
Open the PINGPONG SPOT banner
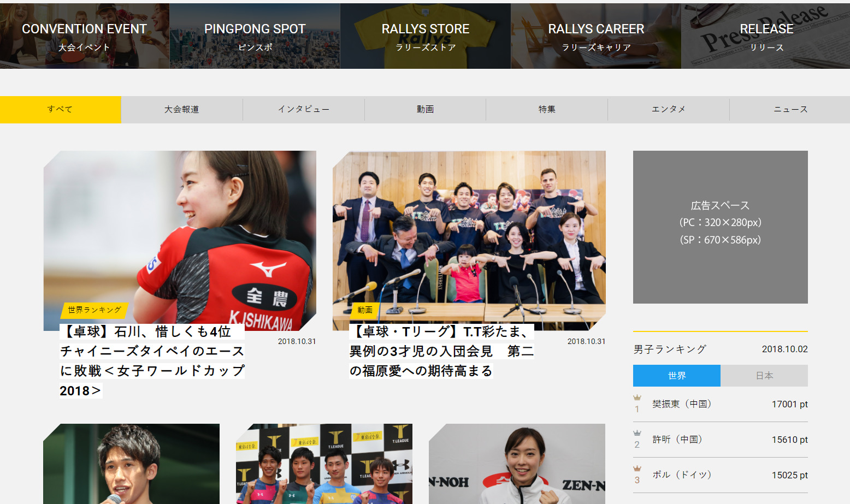pos(255,36)
